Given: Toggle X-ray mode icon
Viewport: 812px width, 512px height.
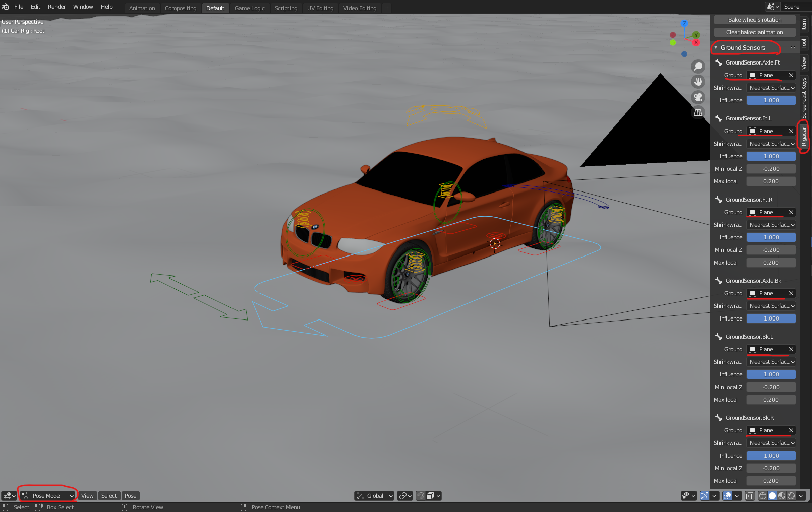Looking at the screenshot, I should click(x=750, y=496).
